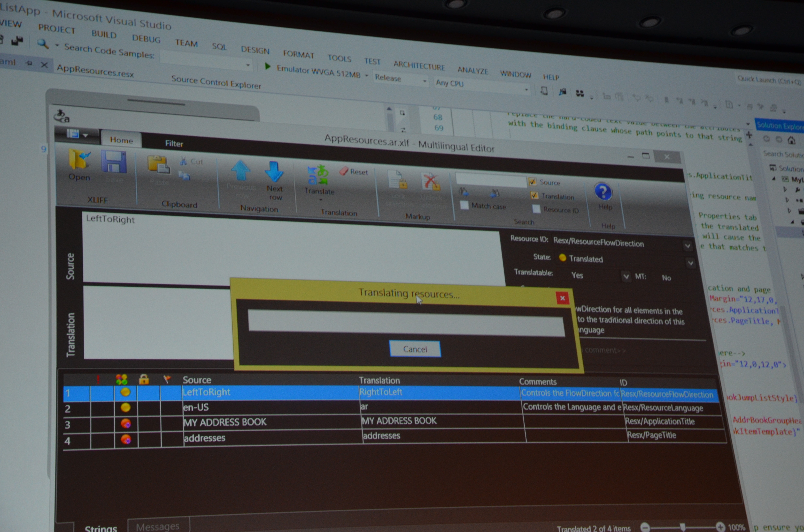Switch to the Filter ribbon tab
Screen dimensions: 804x532
tap(174, 144)
